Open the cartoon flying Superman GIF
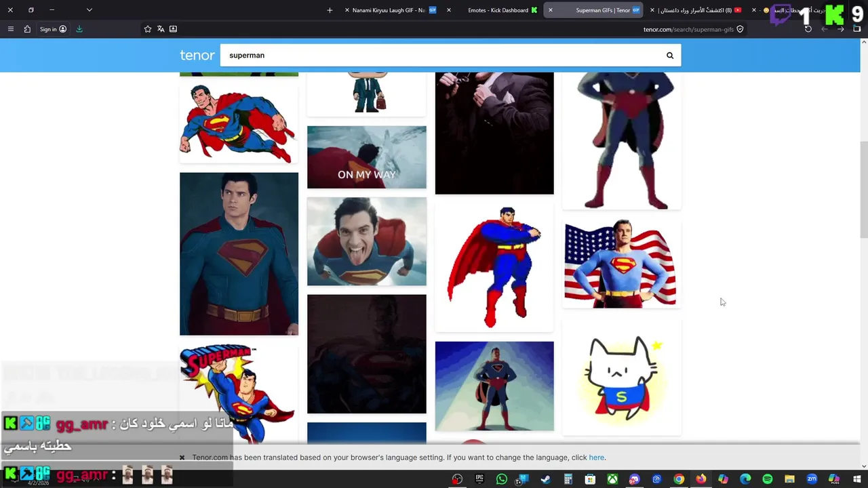 (239, 124)
